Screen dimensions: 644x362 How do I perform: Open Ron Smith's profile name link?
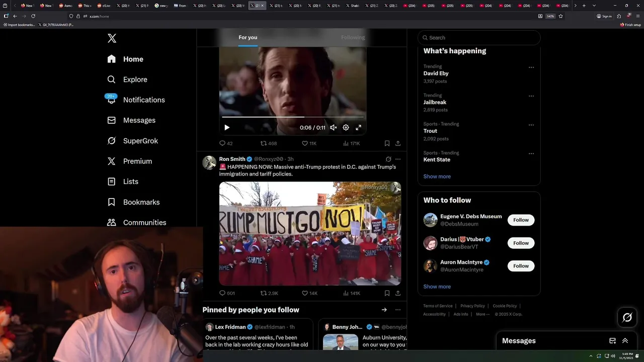pyautogui.click(x=232, y=159)
